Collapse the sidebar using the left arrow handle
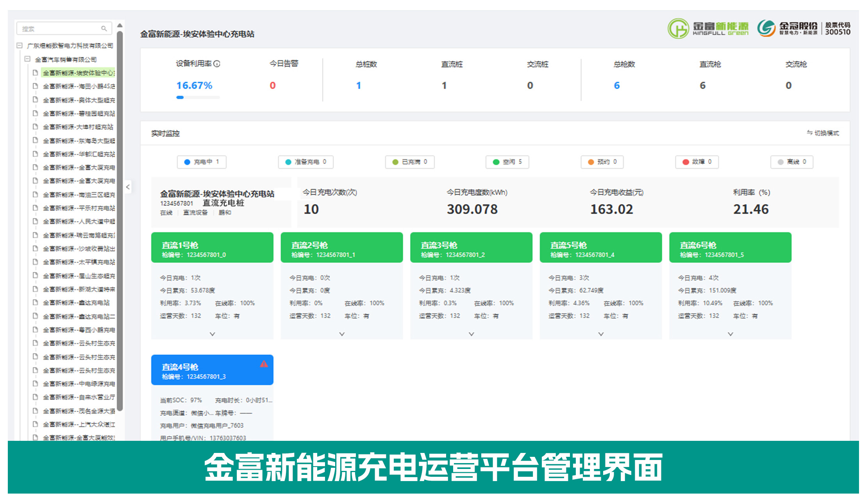This screenshot has height=501, width=868. click(x=128, y=187)
